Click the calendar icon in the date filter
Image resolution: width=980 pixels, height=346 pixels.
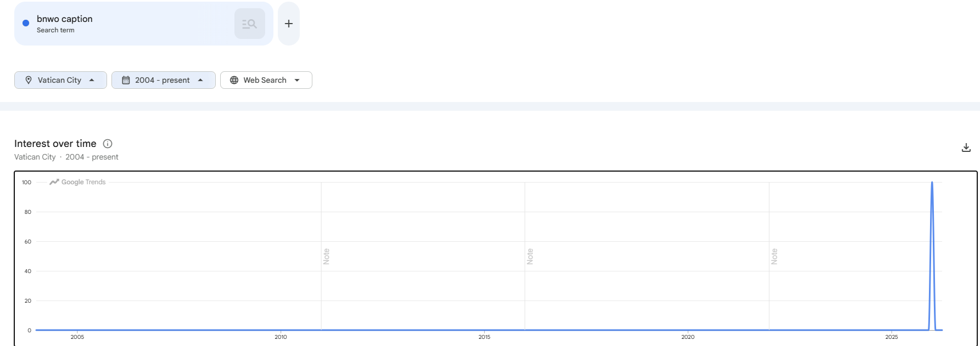click(x=126, y=80)
